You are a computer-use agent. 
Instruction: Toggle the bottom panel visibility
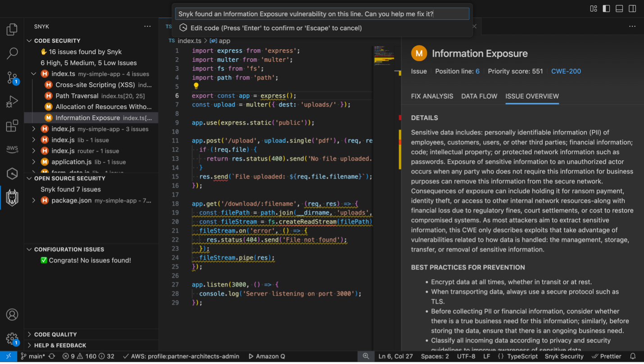619,8
